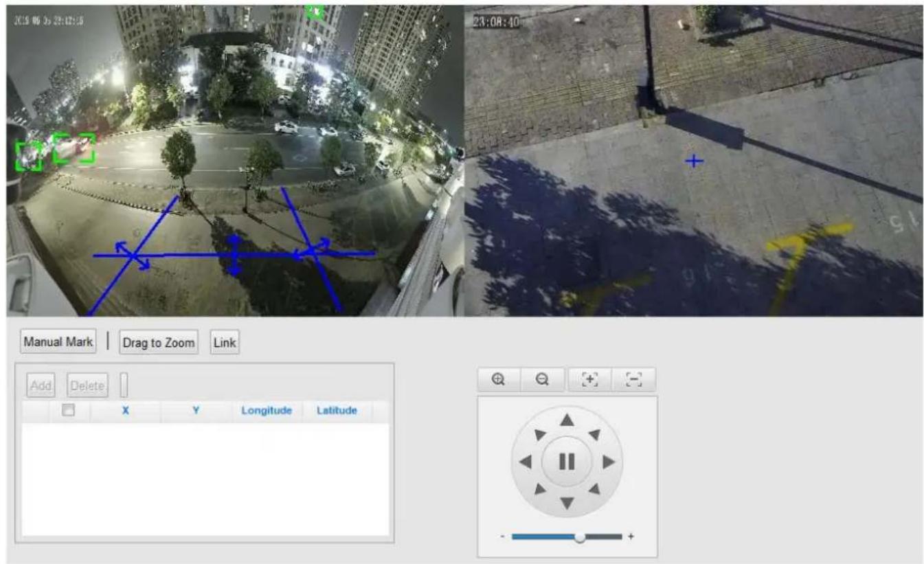
Task: Click the zoom out magnifier icon
Action: [542, 379]
